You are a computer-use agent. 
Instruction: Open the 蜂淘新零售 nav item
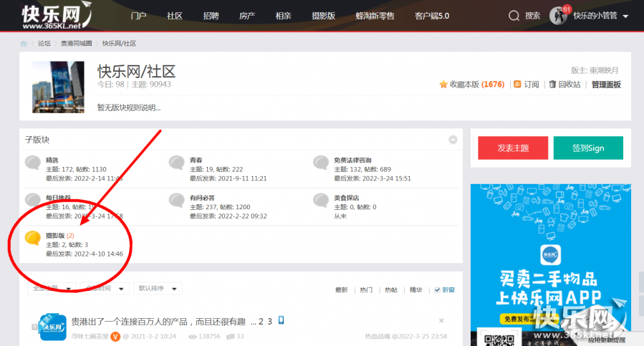(375, 16)
